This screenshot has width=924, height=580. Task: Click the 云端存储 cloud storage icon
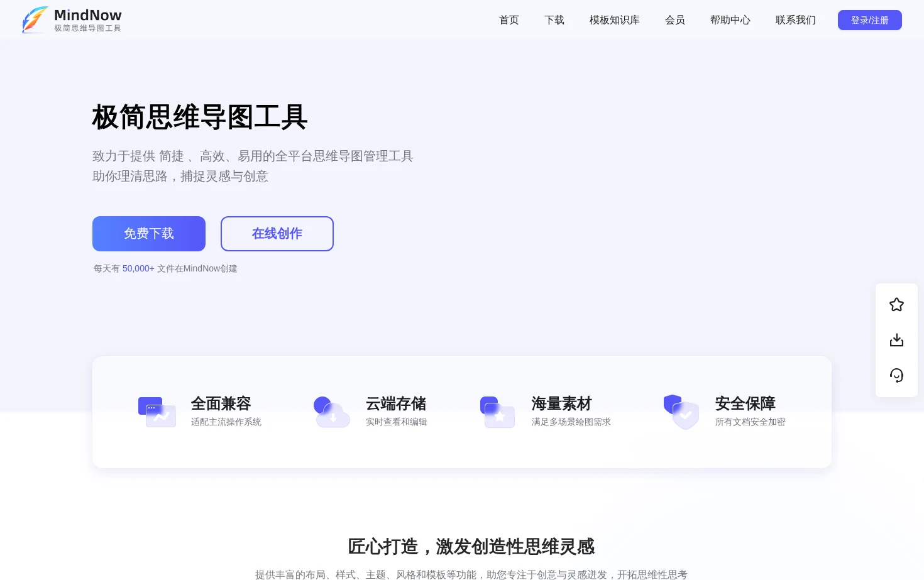[332, 412]
